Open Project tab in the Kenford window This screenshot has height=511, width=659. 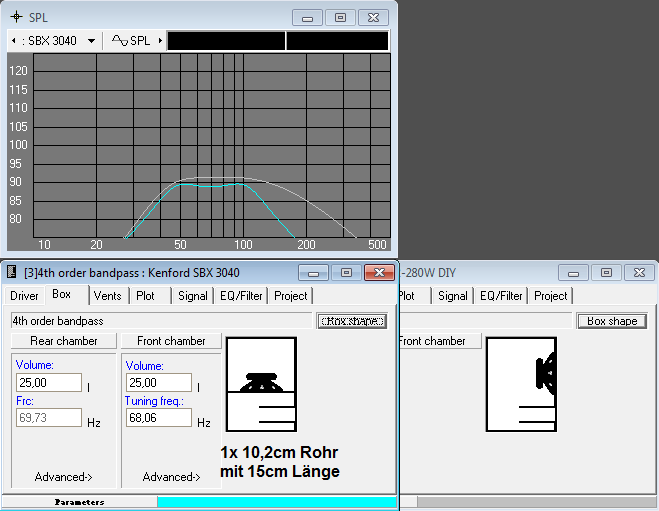[291, 296]
